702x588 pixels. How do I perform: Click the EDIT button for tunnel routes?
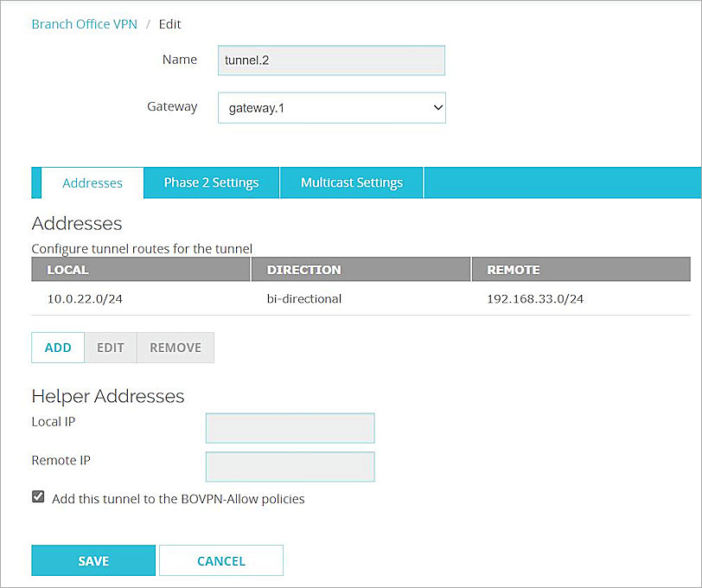[111, 347]
